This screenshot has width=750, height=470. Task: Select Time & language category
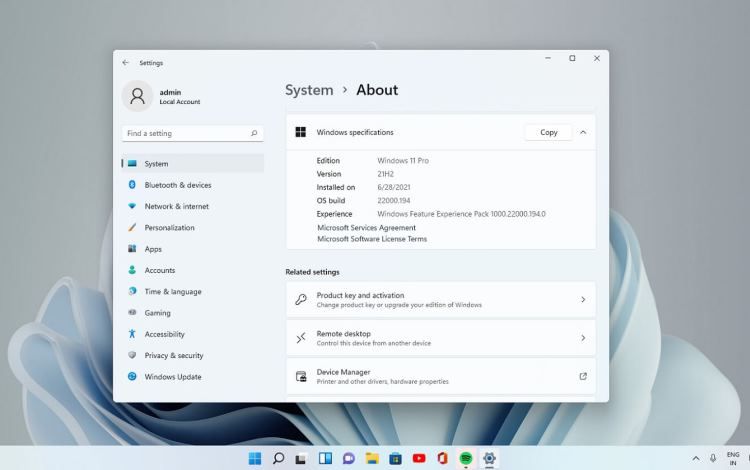pyautogui.click(x=172, y=292)
